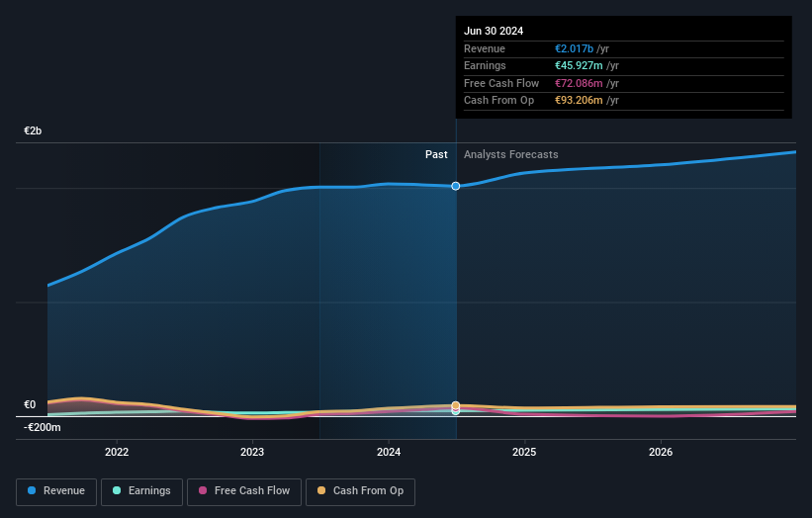Click the Earnings row label in tooltip

pos(485,65)
